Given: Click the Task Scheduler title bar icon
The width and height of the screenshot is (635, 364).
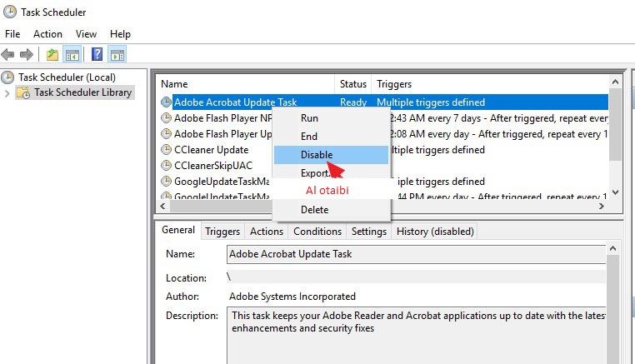Looking at the screenshot, I should coord(10,12).
